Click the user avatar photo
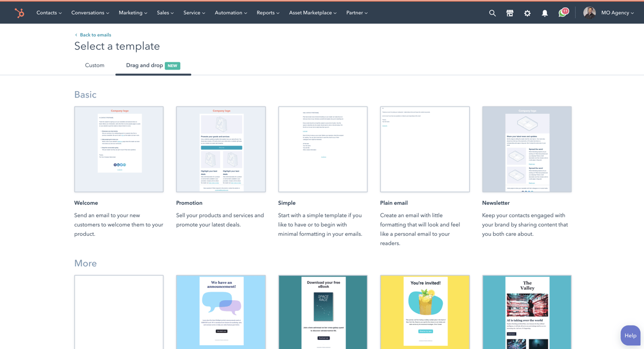This screenshot has width=644, height=349. tap(589, 13)
